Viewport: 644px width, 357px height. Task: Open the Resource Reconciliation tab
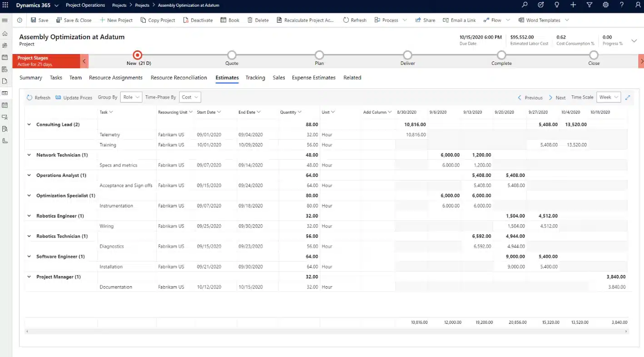pyautogui.click(x=179, y=78)
